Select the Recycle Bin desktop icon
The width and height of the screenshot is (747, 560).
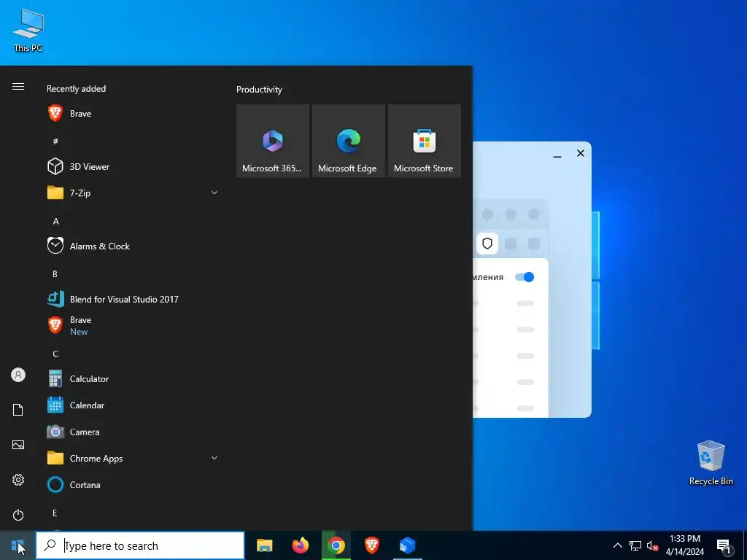[x=711, y=463]
